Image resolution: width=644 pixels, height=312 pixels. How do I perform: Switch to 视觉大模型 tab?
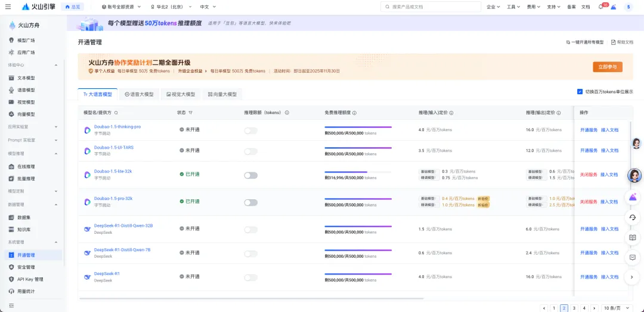[x=181, y=94]
